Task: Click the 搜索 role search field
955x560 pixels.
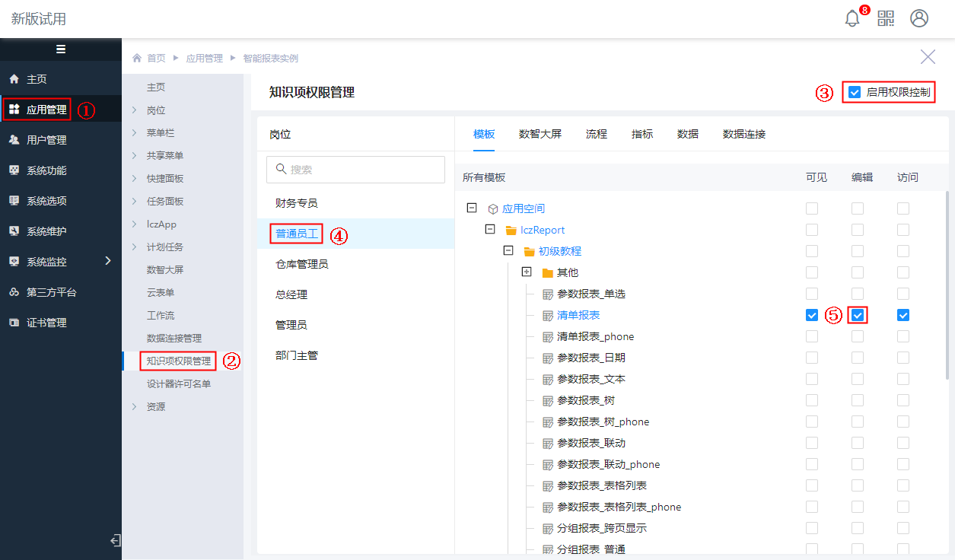Action: click(355, 170)
